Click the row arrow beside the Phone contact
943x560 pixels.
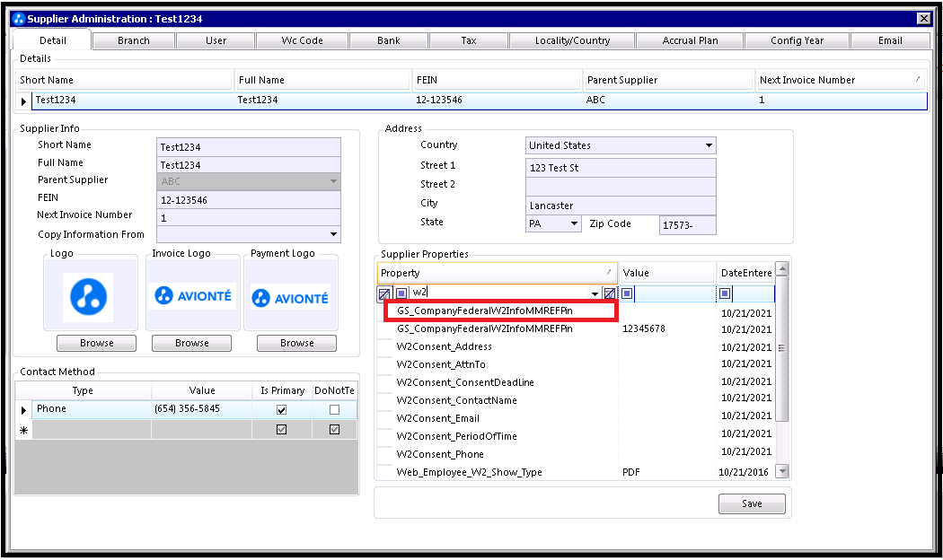[23, 410]
